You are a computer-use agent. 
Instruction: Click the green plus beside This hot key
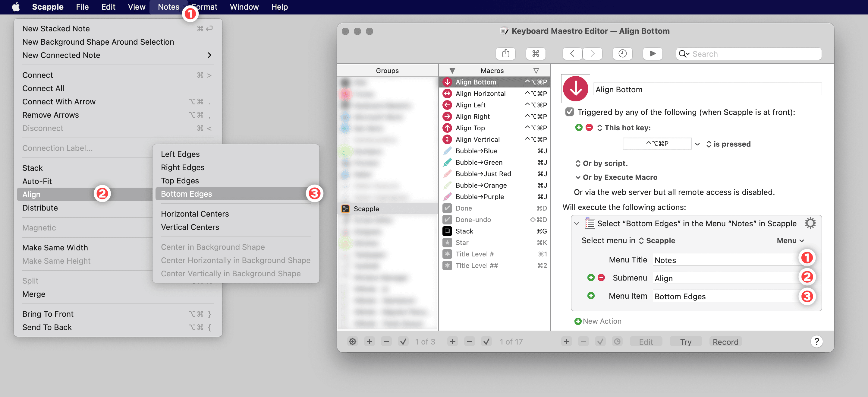579,128
